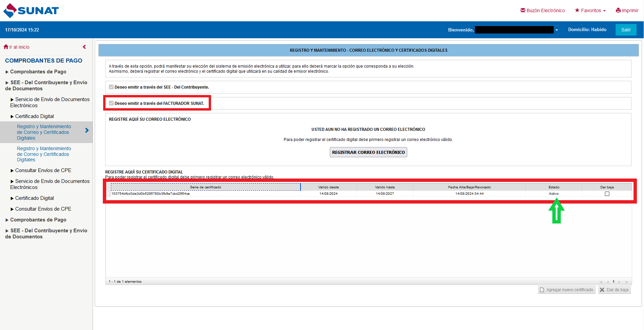Select certificate serial 103754bfbd3de3d0b5295780b3fb9a7cbd2664ce
Screen dimensions: 644x330
(x=151, y=194)
